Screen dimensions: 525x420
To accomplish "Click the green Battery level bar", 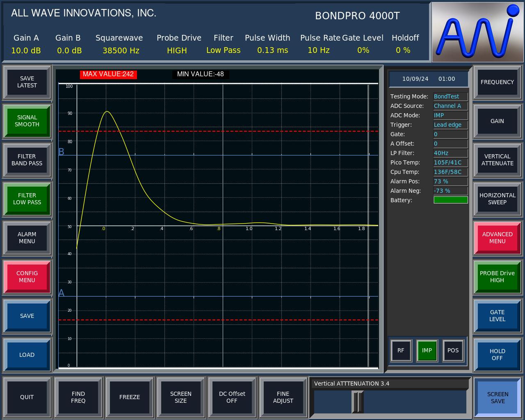I will 451,200.
